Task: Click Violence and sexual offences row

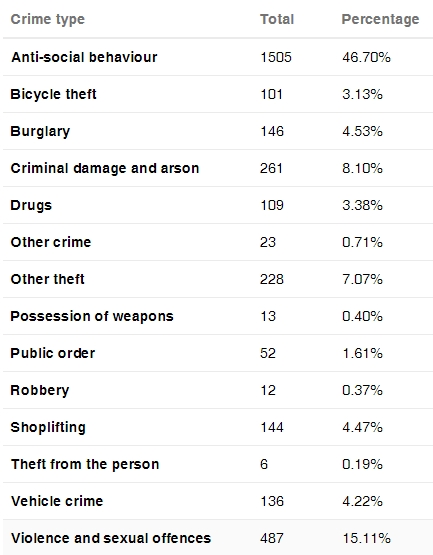Action: point(218,537)
